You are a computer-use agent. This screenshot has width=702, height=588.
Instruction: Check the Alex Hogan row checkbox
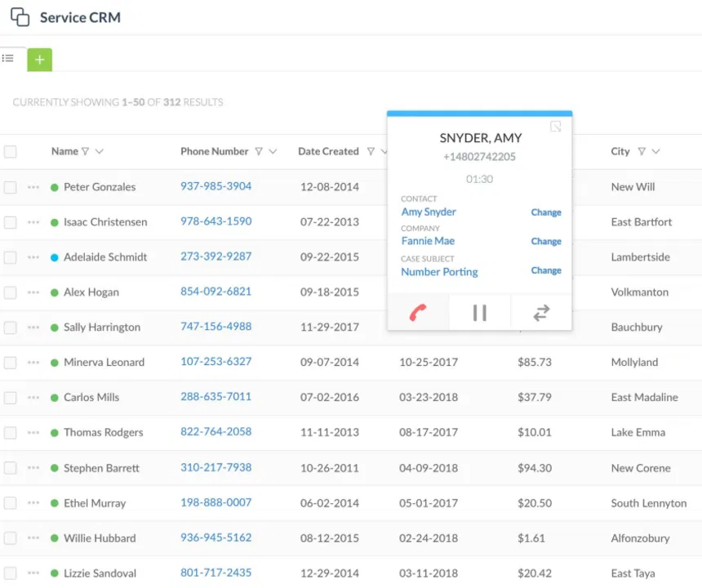[11, 292]
